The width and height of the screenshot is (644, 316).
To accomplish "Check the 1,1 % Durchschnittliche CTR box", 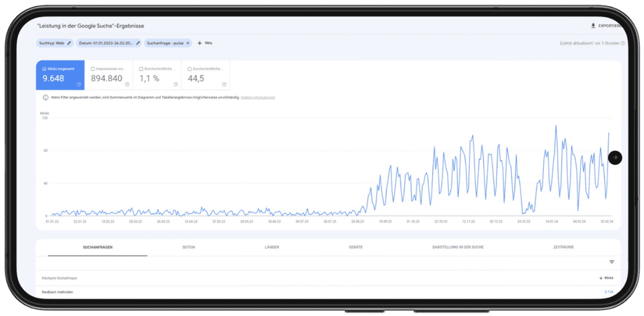I will 141,69.
